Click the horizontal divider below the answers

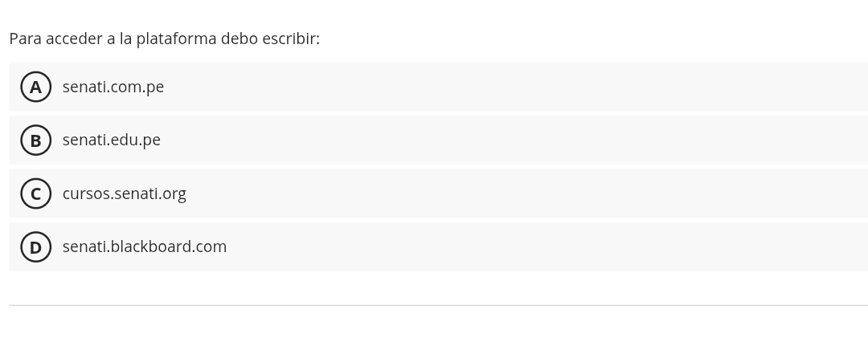439,305
